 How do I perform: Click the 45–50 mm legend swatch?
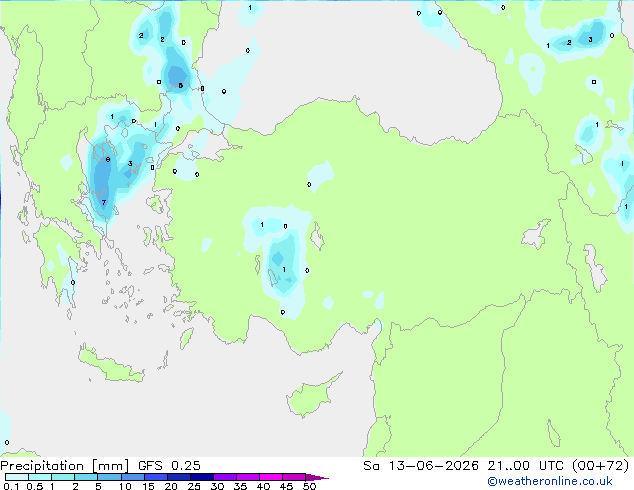pos(294,477)
